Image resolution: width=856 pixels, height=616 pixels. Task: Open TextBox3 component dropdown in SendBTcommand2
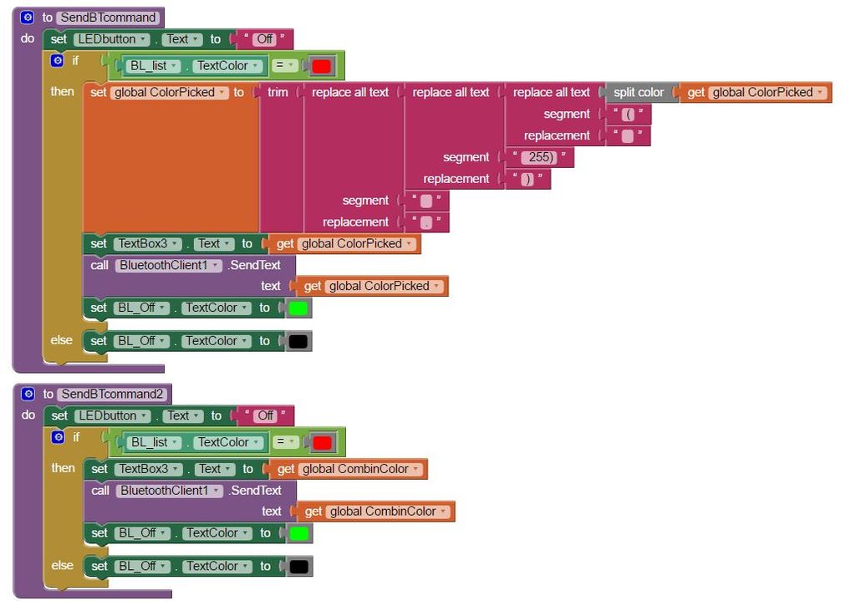pyautogui.click(x=149, y=469)
